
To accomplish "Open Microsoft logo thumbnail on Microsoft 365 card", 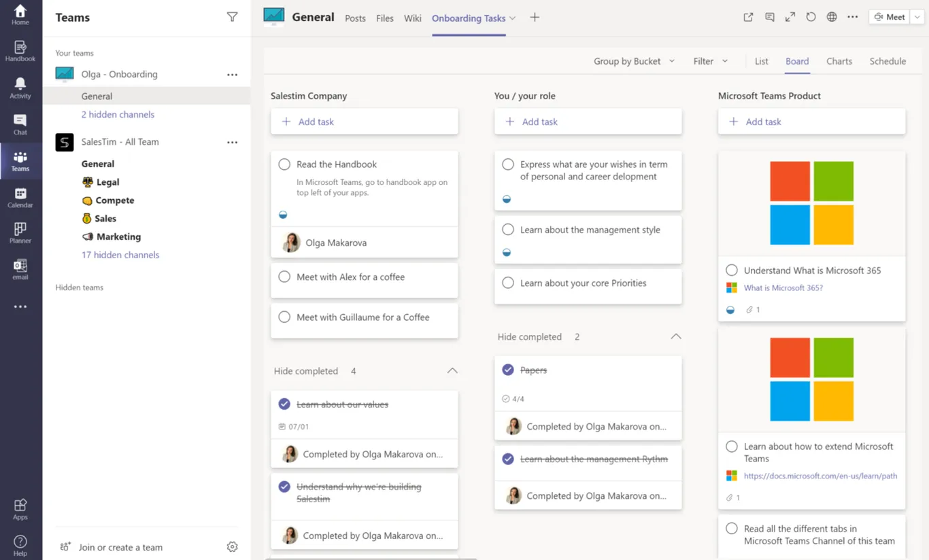I will tap(812, 203).
